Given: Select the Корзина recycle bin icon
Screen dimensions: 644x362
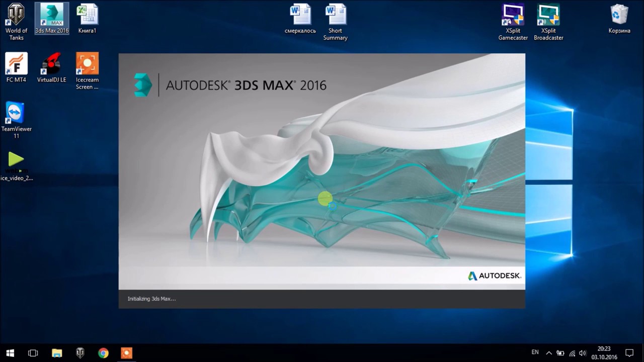Looking at the screenshot, I should [x=619, y=19].
